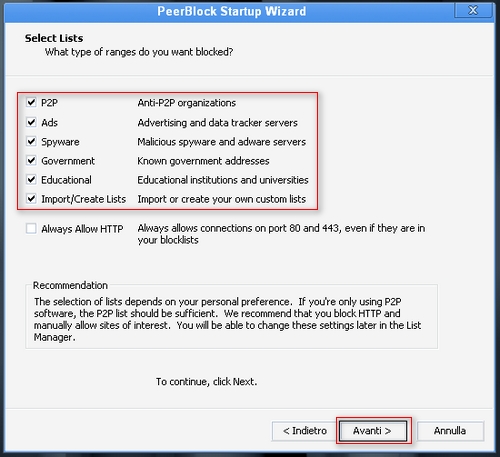Screen dimensions: 500x457
Task: Click 'What type of ranges do you want blocked?'
Action: click(x=139, y=52)
